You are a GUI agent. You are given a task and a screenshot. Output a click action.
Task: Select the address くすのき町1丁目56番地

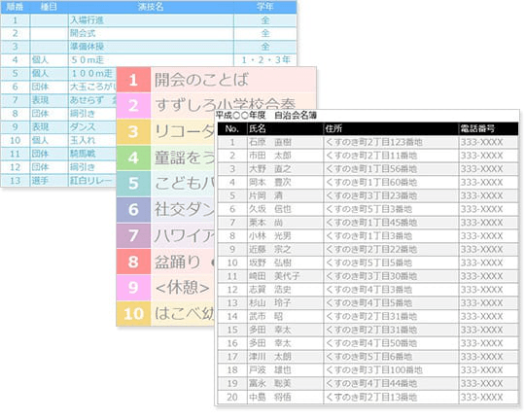(371, 169)
